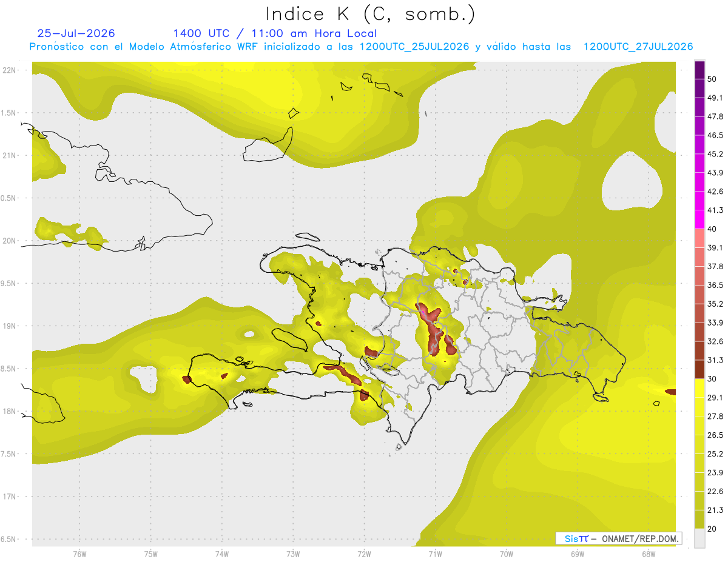Select the '17N' latitude label

click(9, 497)
